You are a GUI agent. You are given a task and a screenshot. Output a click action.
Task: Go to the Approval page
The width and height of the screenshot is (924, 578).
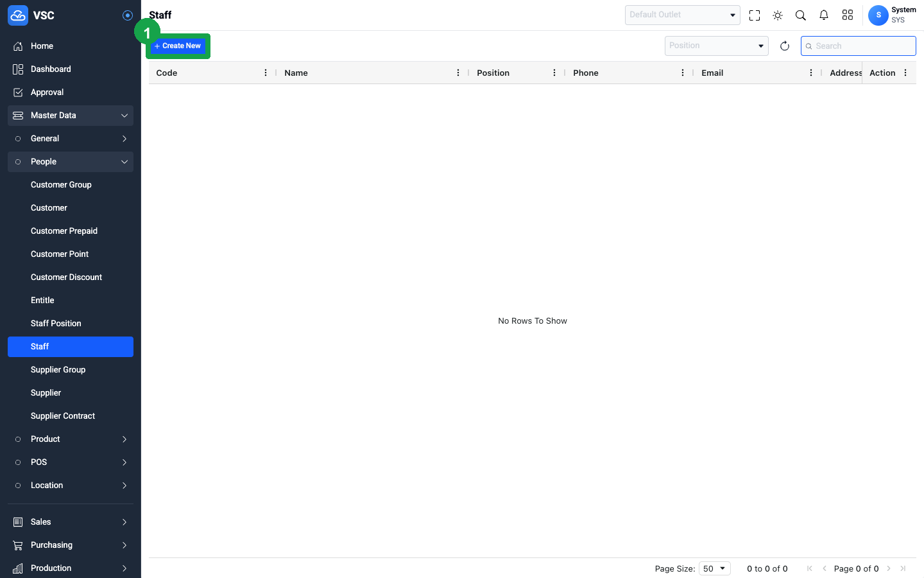71,92
